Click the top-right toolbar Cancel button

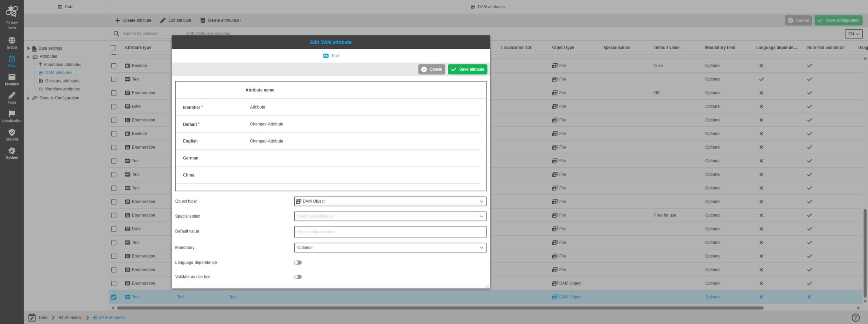[x=798, y=20]
